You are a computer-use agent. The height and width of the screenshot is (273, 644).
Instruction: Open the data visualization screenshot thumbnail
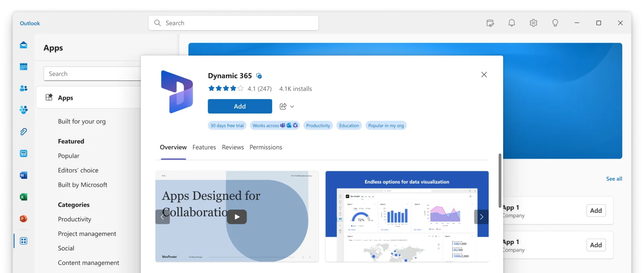(407, 217)
